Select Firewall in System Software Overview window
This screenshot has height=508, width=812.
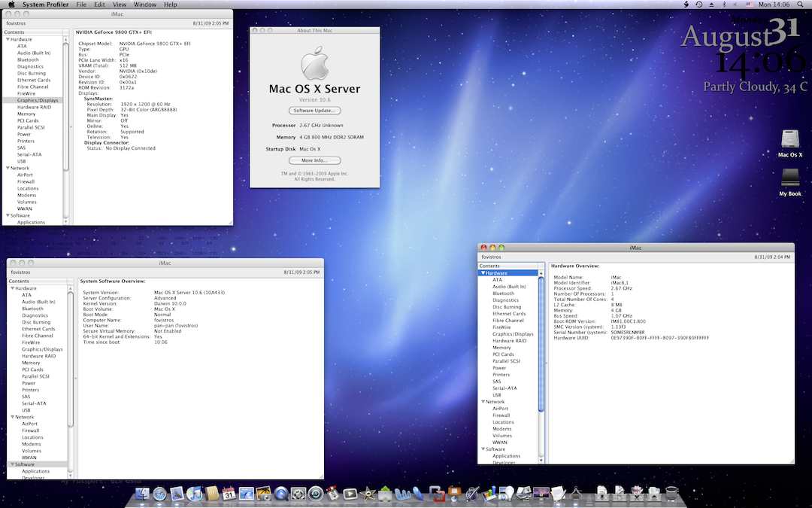pyautogui.click(x=31, y=430)
